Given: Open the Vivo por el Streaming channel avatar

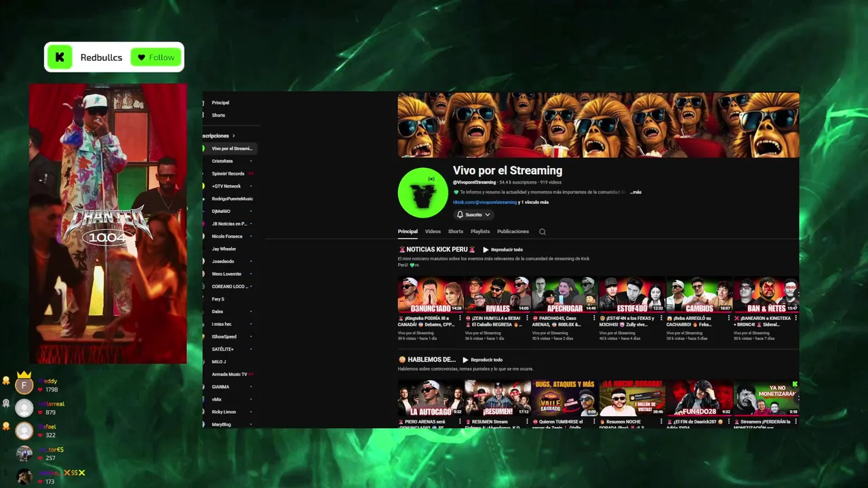Looking at the screenshot, I should (422, 192).
